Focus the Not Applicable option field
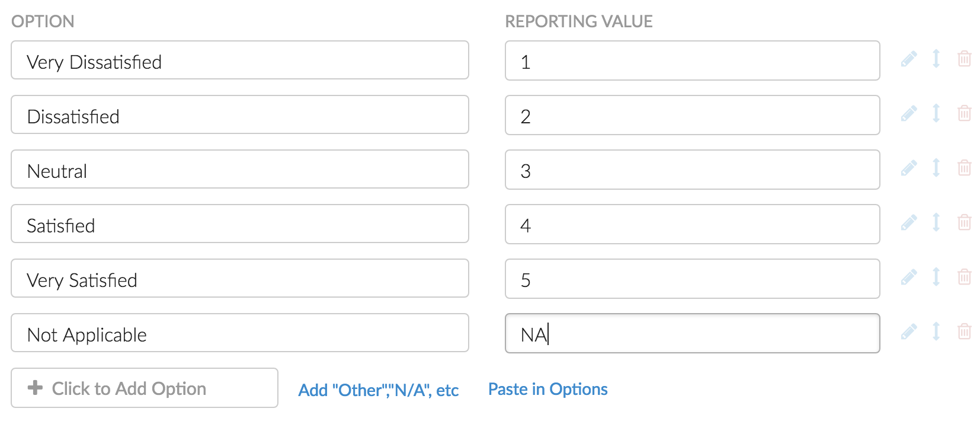980x421 pixels. [239, 333]
